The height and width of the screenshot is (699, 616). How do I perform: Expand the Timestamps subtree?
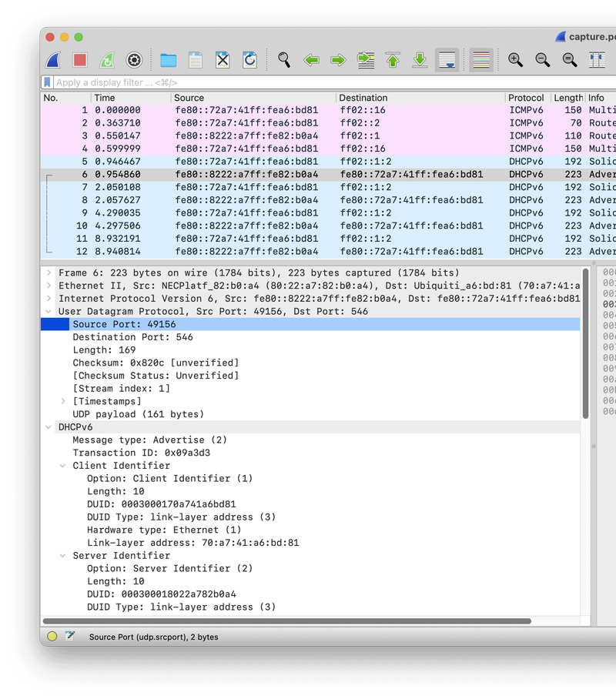coord(63,401)
